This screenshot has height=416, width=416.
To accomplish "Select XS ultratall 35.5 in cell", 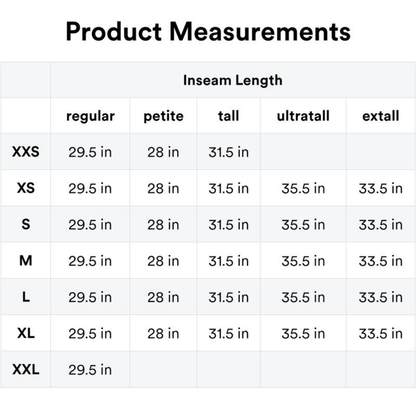I will pyautogui.click(x=303, y=188).
